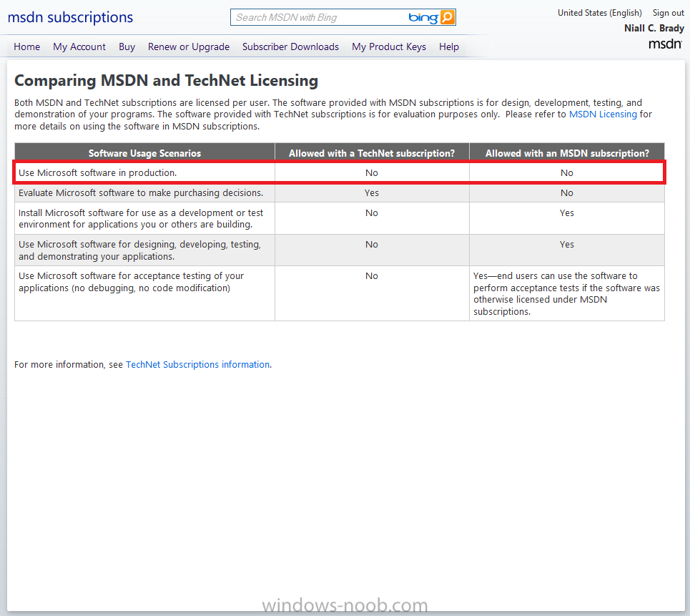Click the msdn logo under the user name
Screen dimensions: 690x616
(665, 44)
